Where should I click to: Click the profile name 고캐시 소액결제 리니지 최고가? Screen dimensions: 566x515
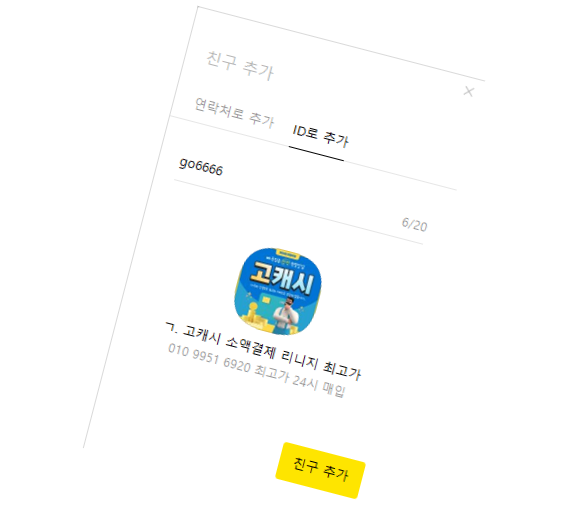point(263,351)
